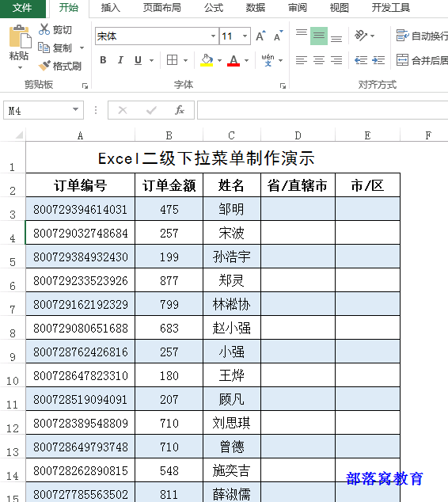Click the title Excel二级下拉菜单制作演示
This screenshot has height=502, width=448.
coord(207,158)
